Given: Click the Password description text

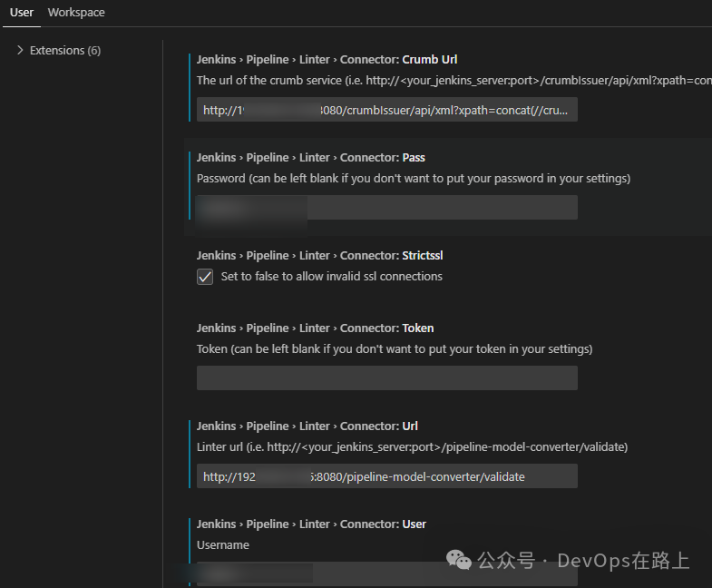Looking at the screenshot, I should [414, 179].
